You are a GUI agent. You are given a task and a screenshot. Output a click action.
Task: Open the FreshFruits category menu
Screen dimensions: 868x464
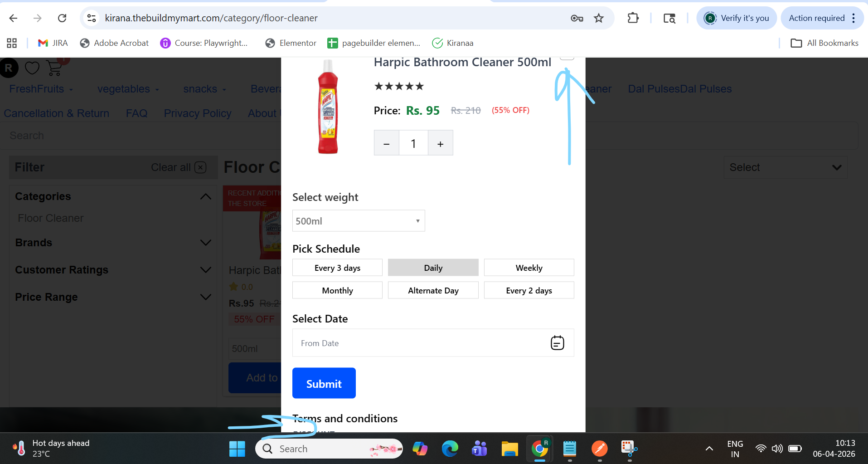[41, 89]
